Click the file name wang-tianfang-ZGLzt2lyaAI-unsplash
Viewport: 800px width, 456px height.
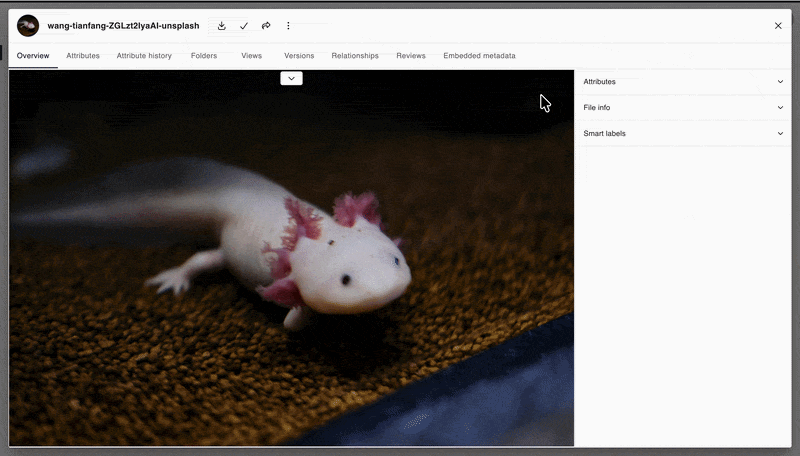pyautogui.click(x=123, y=26)
